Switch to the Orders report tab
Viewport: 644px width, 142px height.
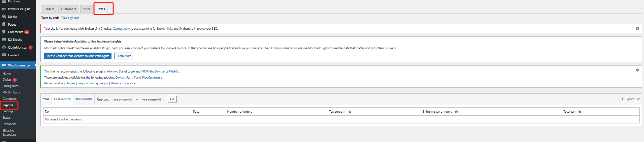[49, 9]
